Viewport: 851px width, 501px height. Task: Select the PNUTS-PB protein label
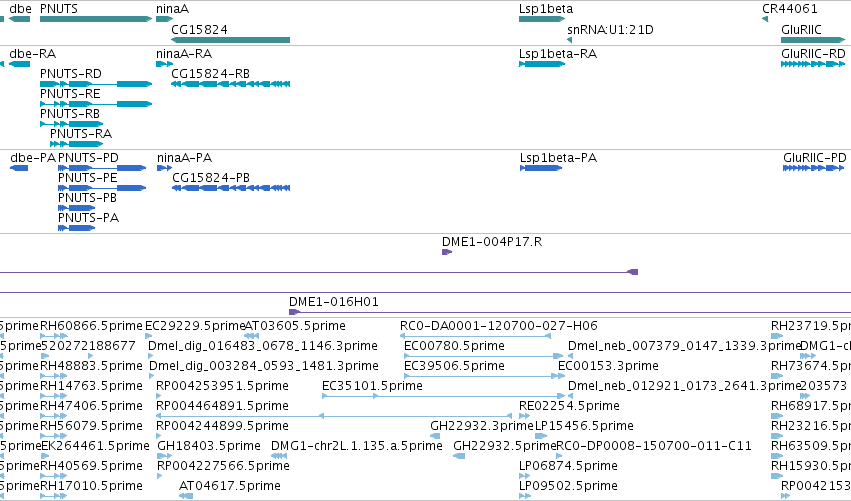[87, 198]
